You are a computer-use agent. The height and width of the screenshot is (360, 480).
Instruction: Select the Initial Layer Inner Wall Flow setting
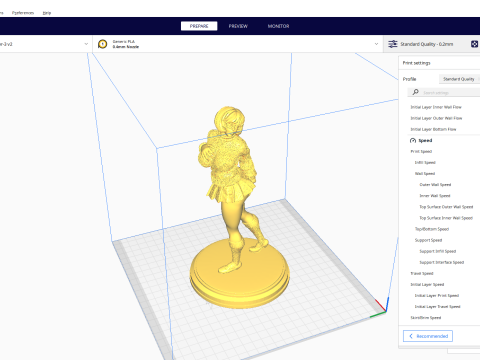click(436, 107)
